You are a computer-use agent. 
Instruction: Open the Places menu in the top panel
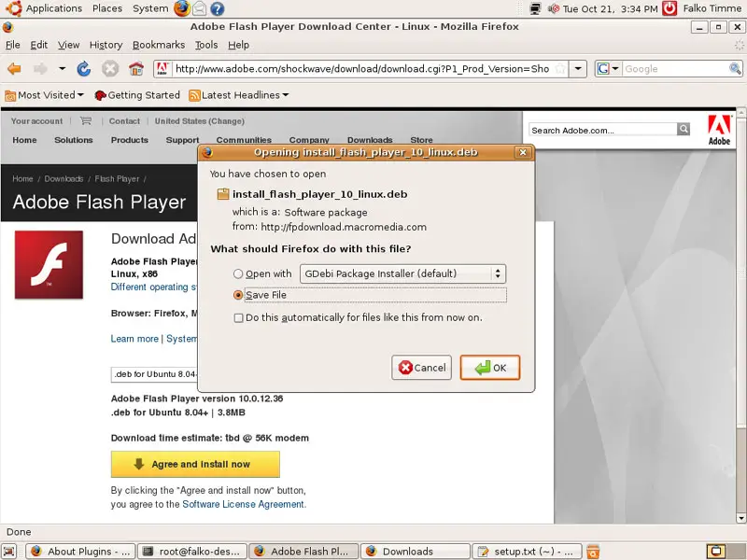(x=107, y=8)
